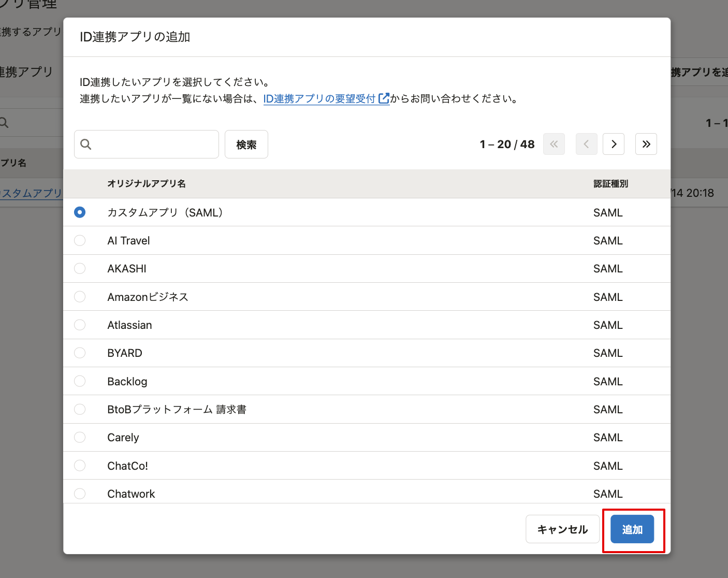Open external link icon beside ID連携アプリの要望受付
The width and height of the screenshot is (728, 578).
pos(384,98)
